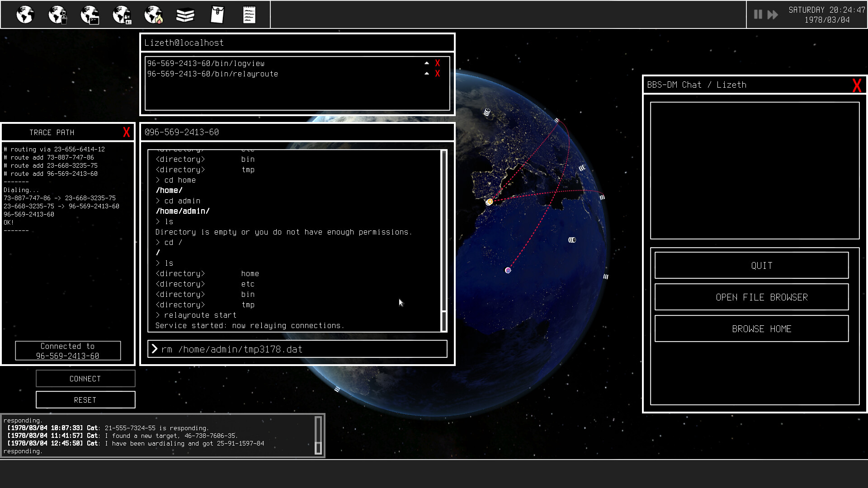Open the world map view
Image resolution: width=868 pixels, height=488 pixels.
(25, 14)
